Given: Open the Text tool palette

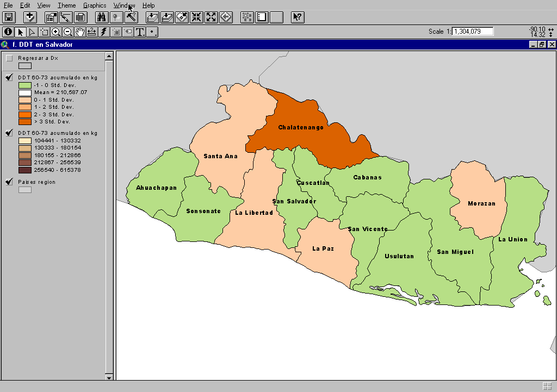Looking at the screenshot, I should click(140, 32).
